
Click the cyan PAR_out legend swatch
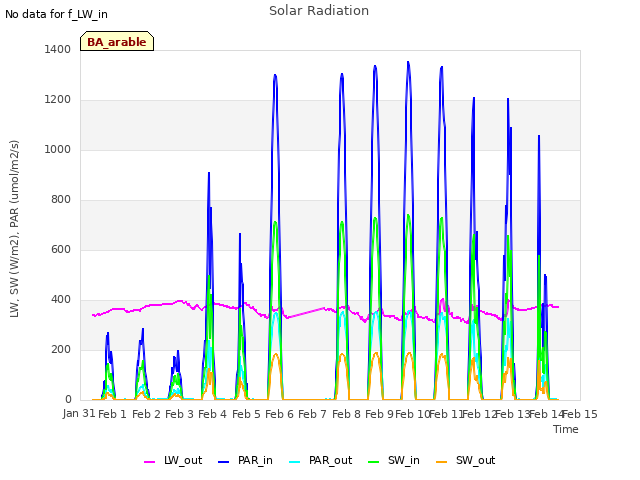coord(294,462)
